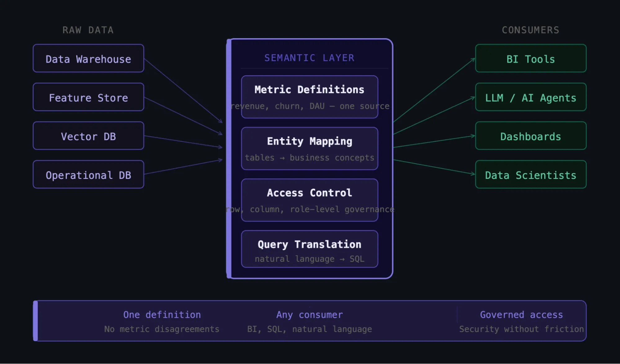
Task: Select the Dashboards box
Action: (x=531, y=136)
